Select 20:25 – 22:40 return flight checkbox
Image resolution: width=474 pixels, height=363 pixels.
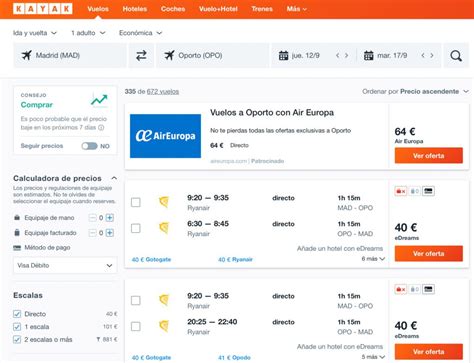pos(136,326)
